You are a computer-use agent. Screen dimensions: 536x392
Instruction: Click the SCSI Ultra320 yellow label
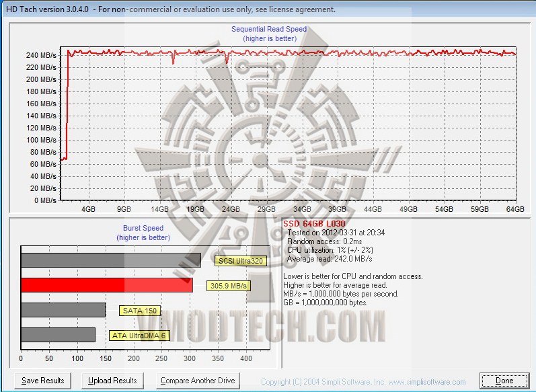tap(241, 261)
